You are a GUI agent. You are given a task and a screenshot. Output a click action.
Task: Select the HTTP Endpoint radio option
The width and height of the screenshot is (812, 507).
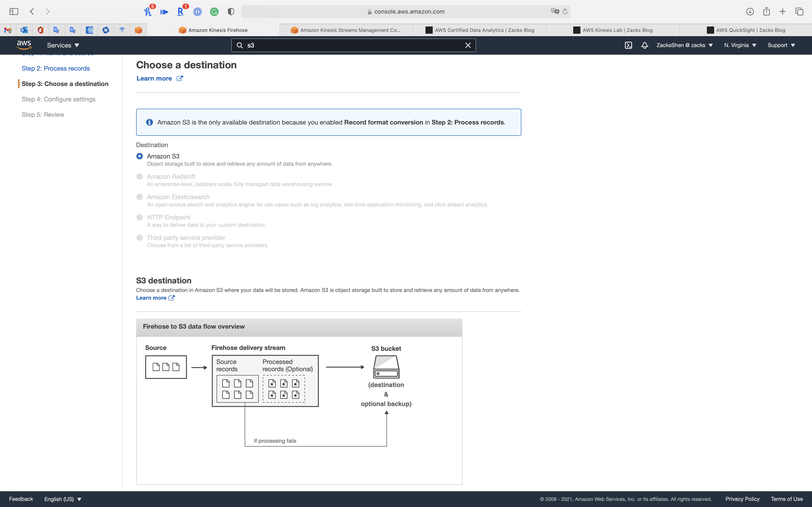click(140, 217)
